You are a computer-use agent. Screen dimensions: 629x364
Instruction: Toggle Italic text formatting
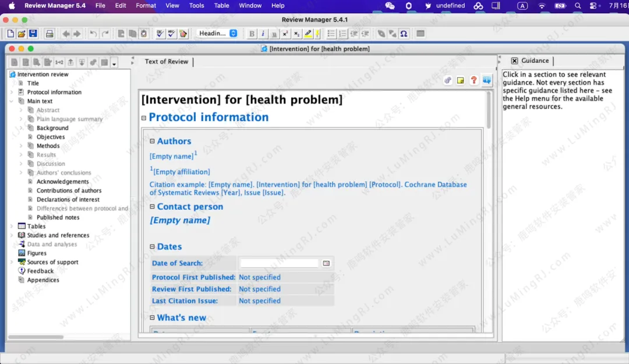tap(263, 34)
